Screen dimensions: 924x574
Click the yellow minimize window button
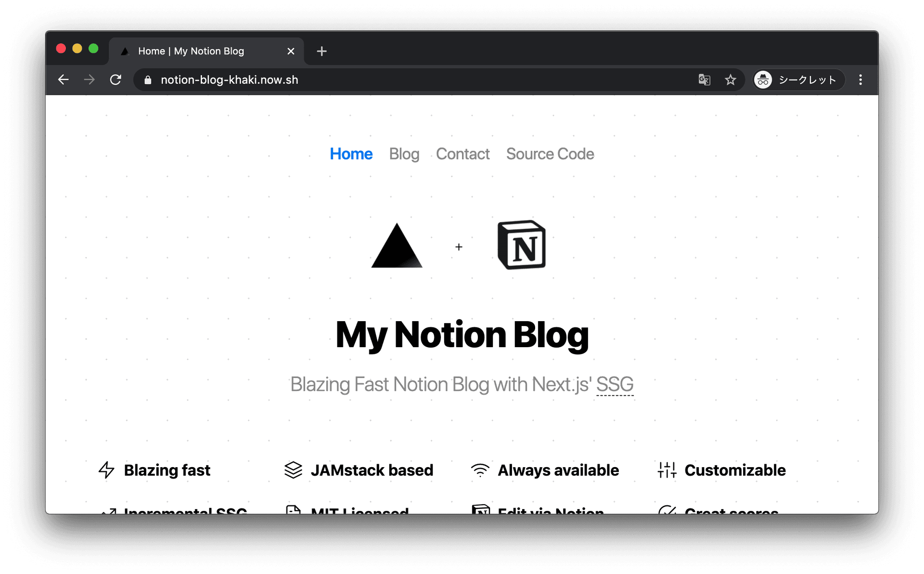coord(77,49)
